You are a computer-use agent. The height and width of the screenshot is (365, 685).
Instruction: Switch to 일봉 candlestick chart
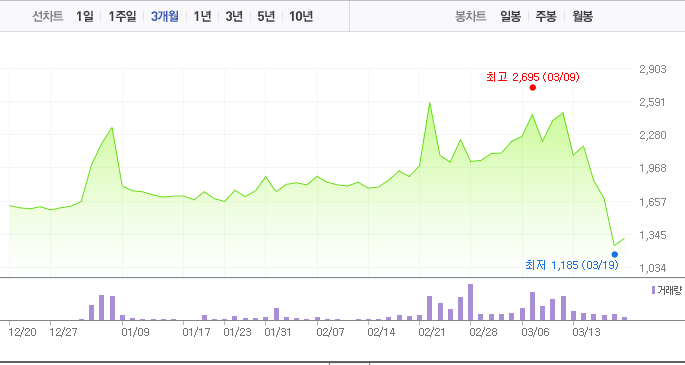[510, 17]
